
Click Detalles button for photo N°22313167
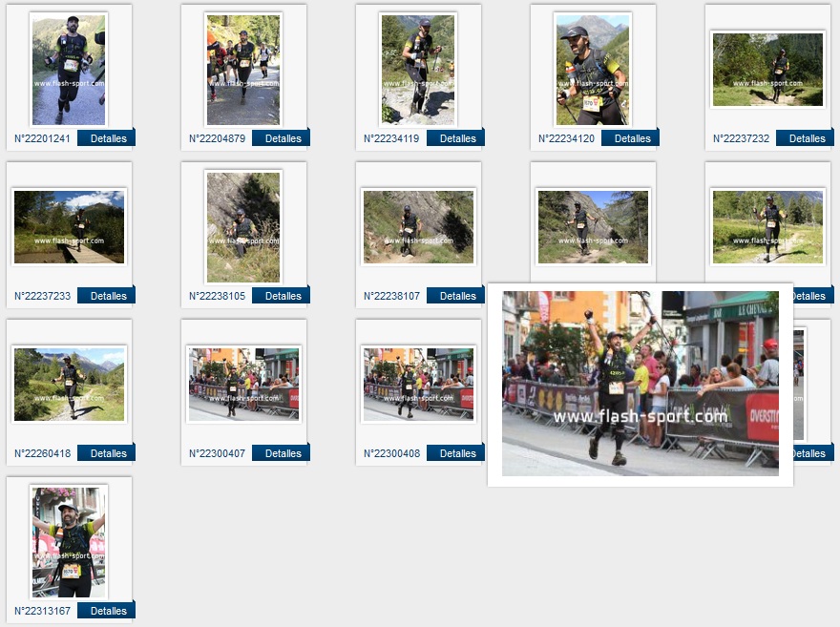(108, 611)
